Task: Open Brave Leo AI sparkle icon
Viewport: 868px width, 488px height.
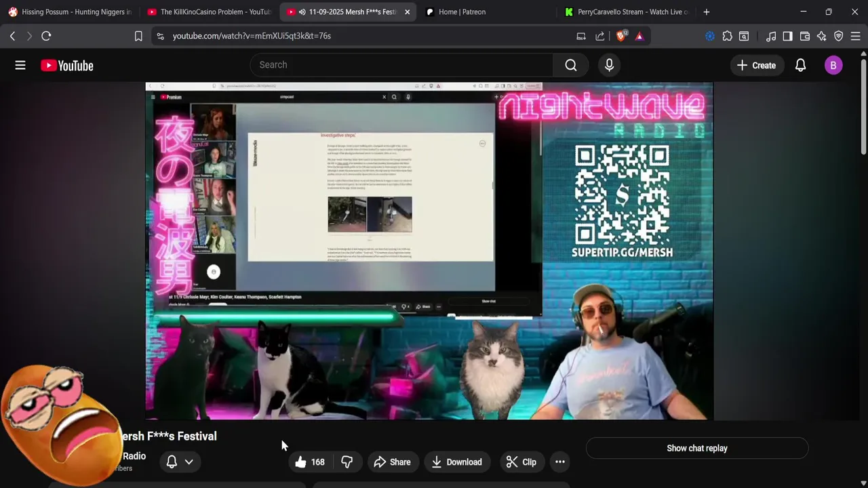Action: 822,36
